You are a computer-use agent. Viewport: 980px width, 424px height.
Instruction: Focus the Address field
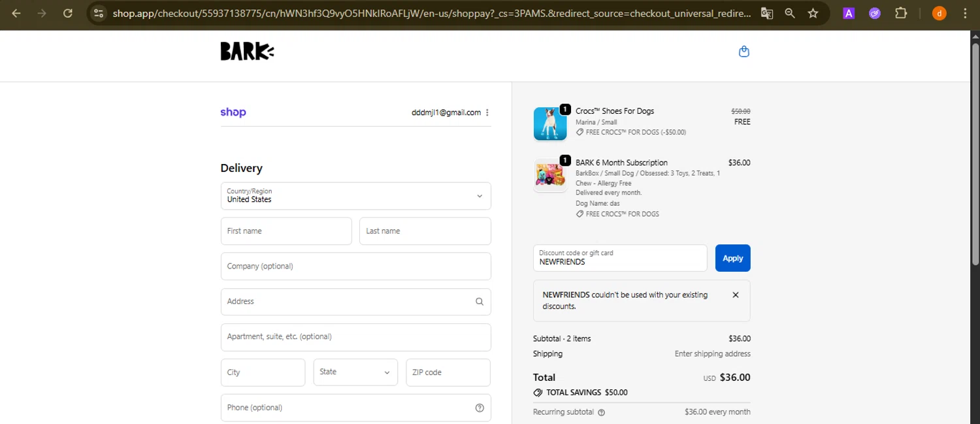356,302
